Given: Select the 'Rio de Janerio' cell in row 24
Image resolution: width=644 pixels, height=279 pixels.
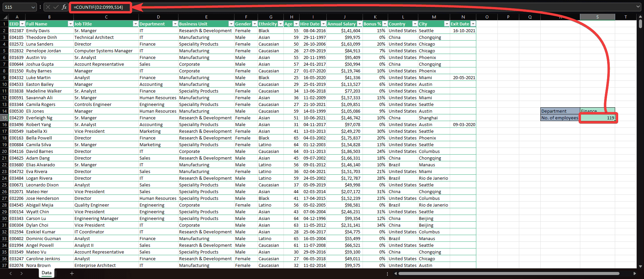Looking at the screenshot, I should click(x=434, y=178).
